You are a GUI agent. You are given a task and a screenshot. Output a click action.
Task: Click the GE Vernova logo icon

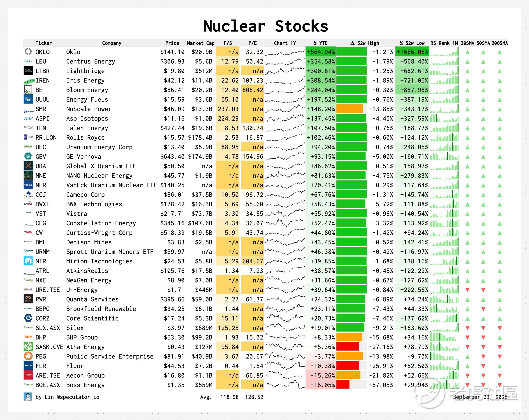28,156
